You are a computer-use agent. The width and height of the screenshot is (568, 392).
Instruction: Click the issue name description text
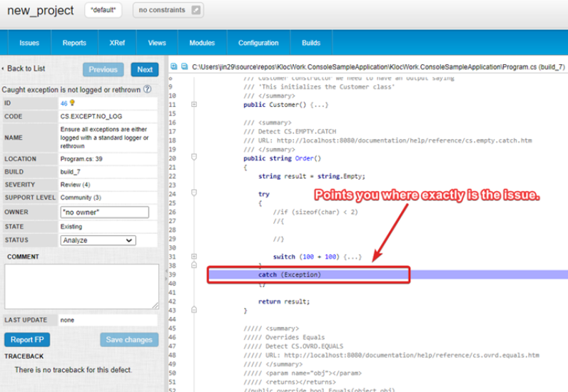pos(104,138)
